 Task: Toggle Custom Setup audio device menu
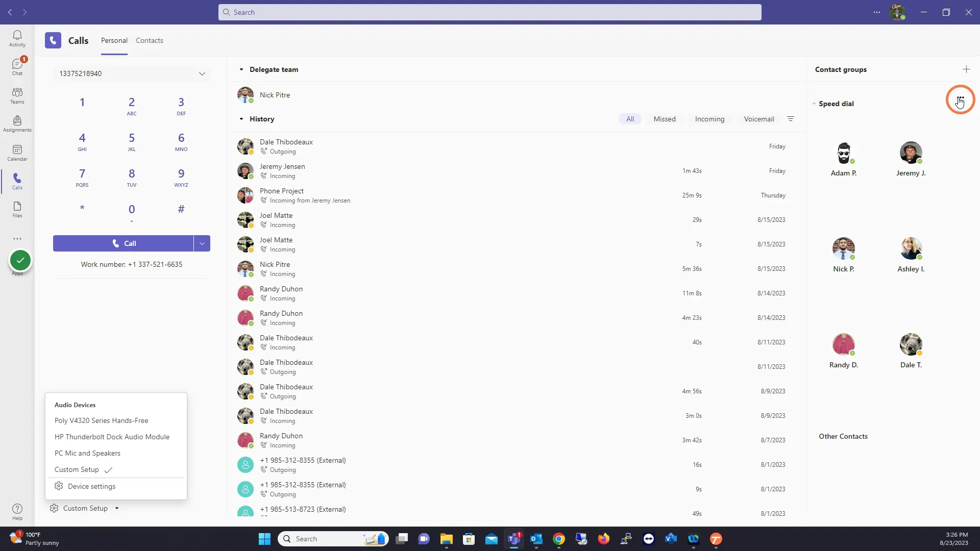85,508
